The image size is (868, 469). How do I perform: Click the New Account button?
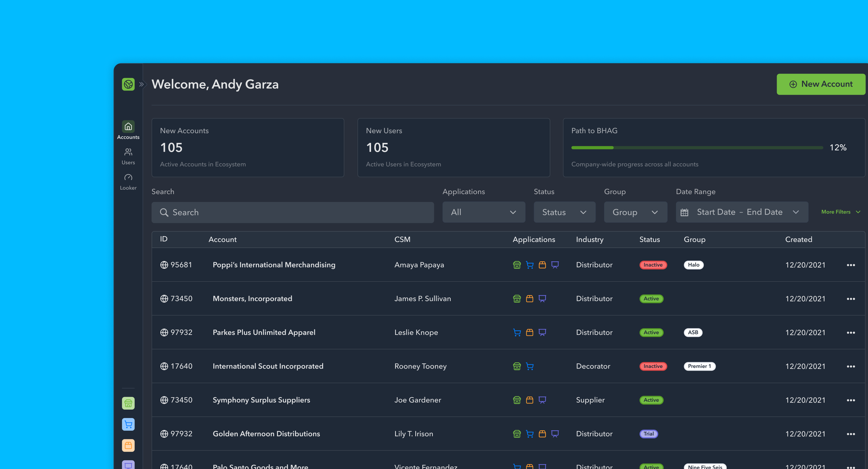coord(820,84)
